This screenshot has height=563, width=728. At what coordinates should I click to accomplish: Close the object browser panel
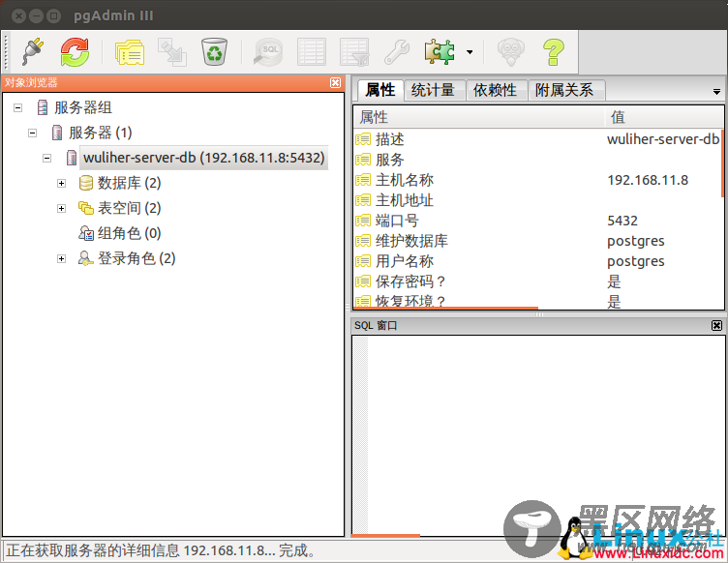(335, 82)
